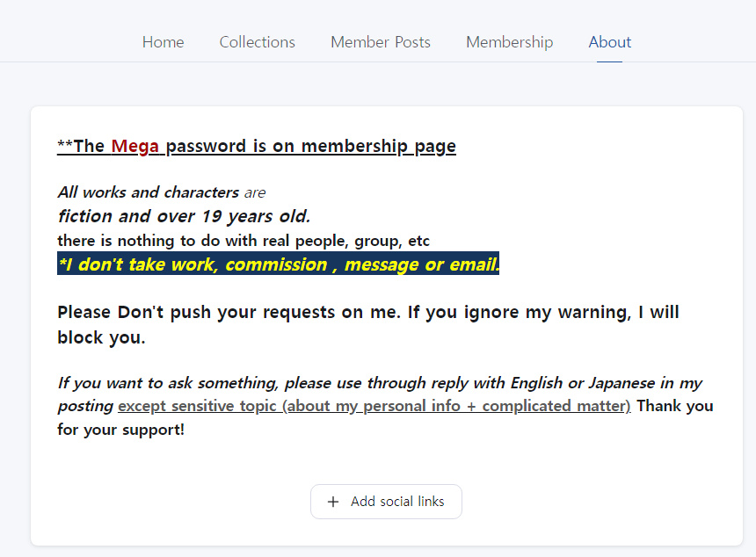Click the 'for your support!' closing line
This screenshot has width=756, height=557.
pyautogui.click(x=121, y=430)
